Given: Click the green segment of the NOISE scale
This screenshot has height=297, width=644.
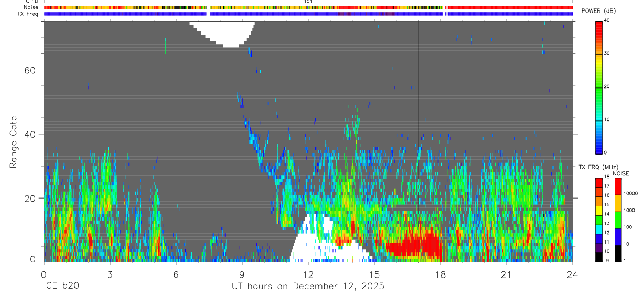Looking at the screenshot, I should (618, 220).
